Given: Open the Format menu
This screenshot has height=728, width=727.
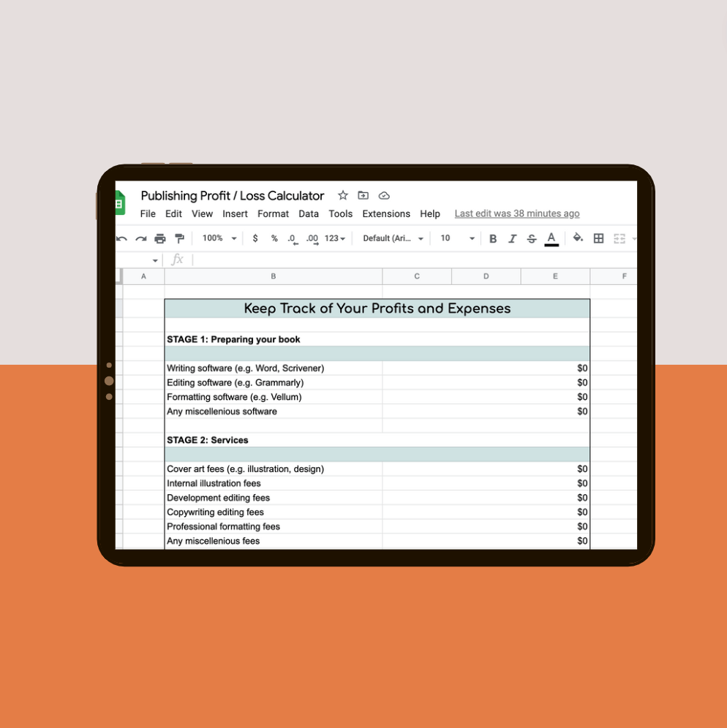Looking at the screenshot, I should (273, 213).
